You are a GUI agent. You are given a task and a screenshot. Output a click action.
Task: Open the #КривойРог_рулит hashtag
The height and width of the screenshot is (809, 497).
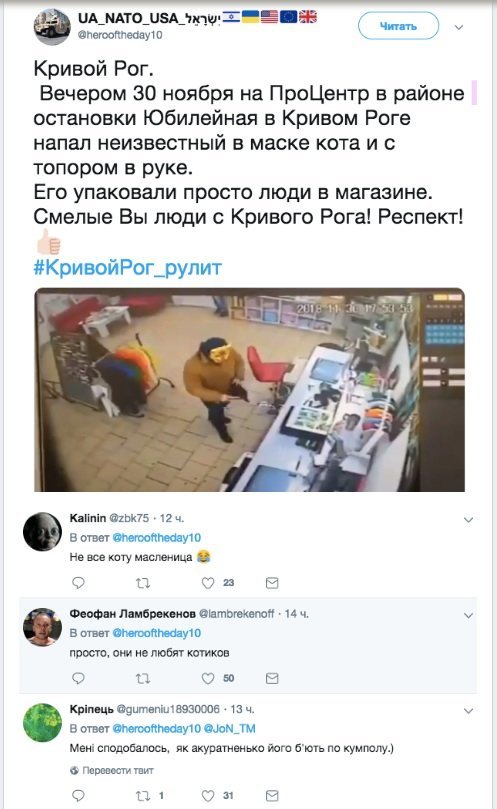tap(127, 268)
